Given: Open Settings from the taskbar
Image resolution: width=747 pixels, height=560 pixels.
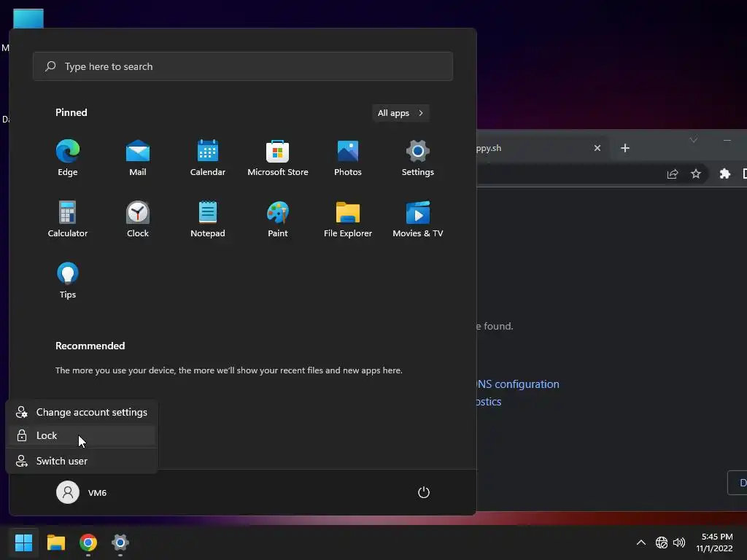Looking at the screenshot, I should [120, 542].
